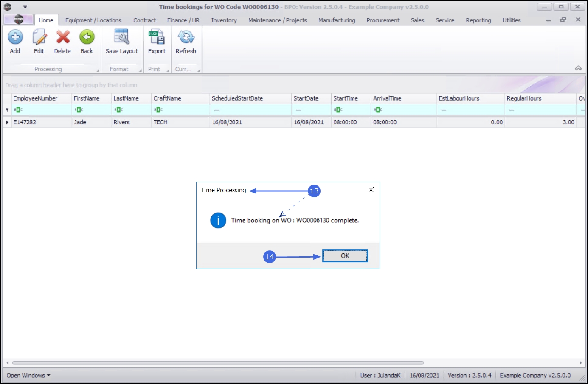Image resolution: width=588 pixels, height=384 pixels.
Task: Click the Export to XLSX icon
Action: [157, 37]
